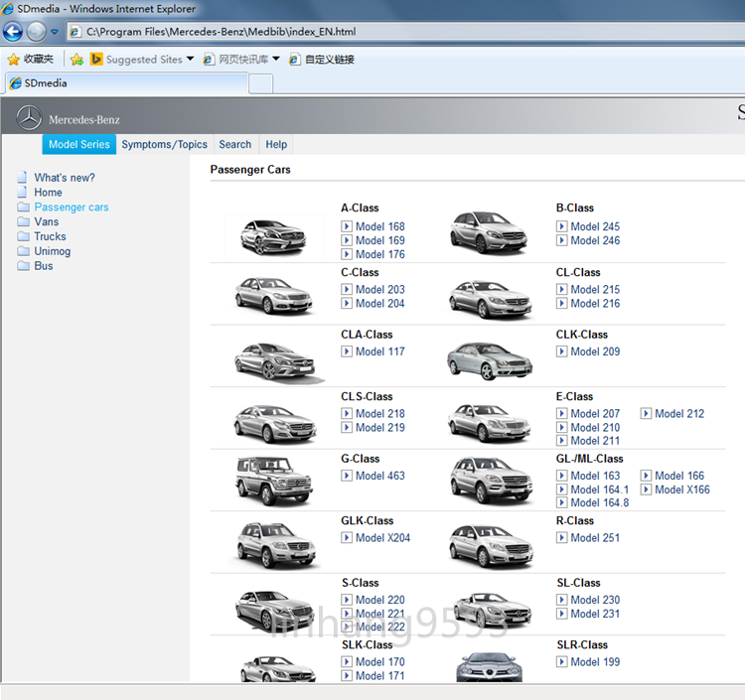
Task: Open What's new? in sidebar
Action: (65, 178)
